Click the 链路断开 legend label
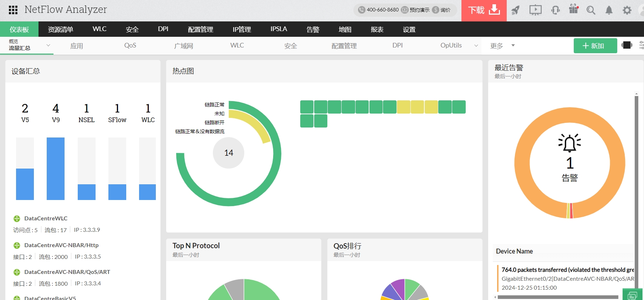 pos(215,122)
